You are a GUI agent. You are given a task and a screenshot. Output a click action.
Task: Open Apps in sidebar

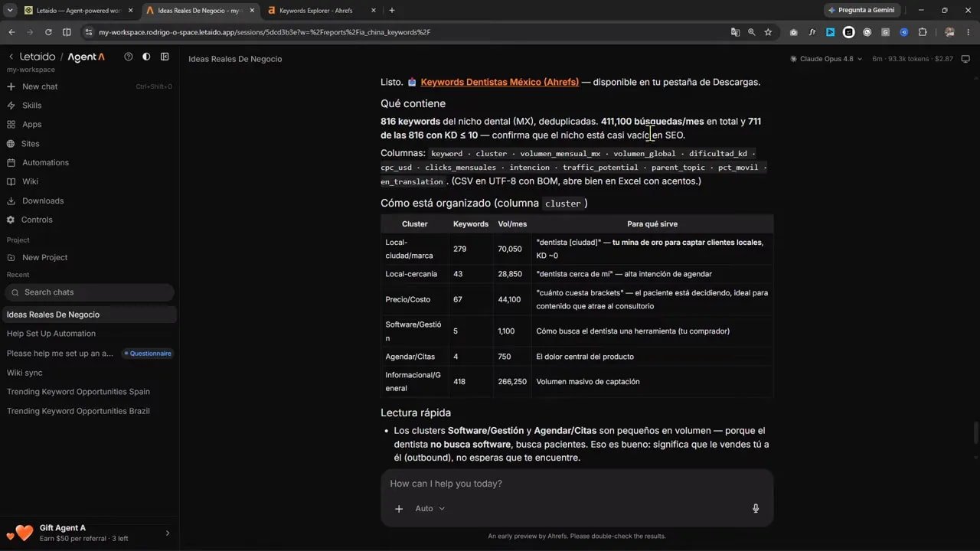click(32, 124)
